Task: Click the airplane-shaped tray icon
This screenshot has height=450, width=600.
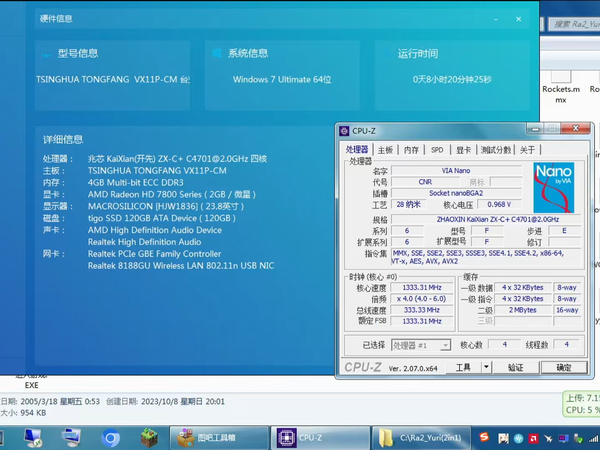Action: tap(548, 439)
